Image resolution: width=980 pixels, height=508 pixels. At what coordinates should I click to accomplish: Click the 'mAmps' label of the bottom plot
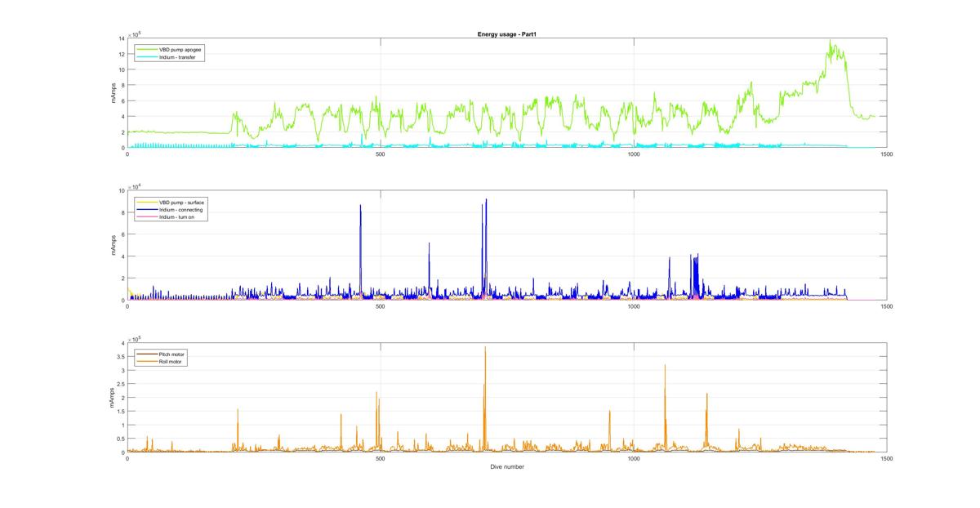114,398
